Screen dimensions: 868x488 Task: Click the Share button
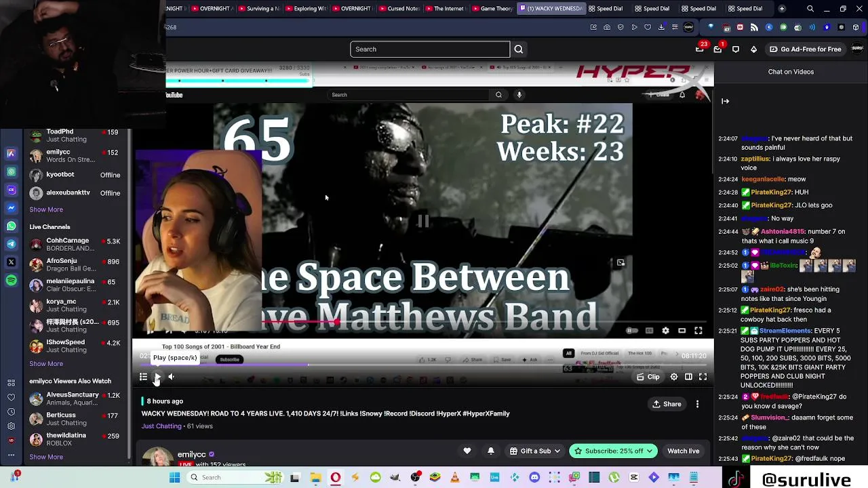667,404
